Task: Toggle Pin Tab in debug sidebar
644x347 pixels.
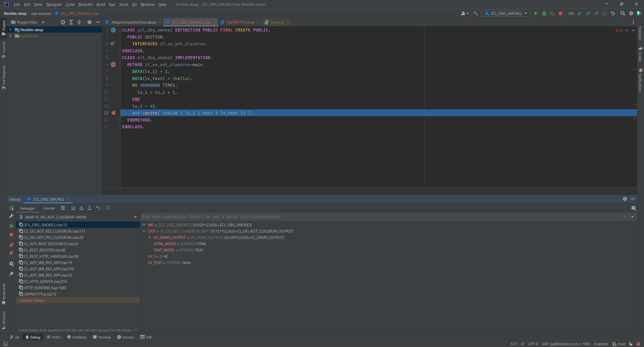Action: click(11, 274)
